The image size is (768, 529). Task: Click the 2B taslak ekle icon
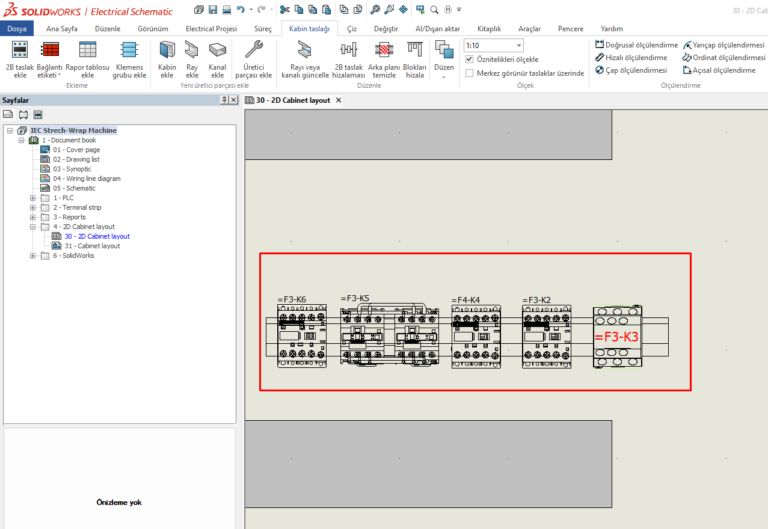(18, 50)
